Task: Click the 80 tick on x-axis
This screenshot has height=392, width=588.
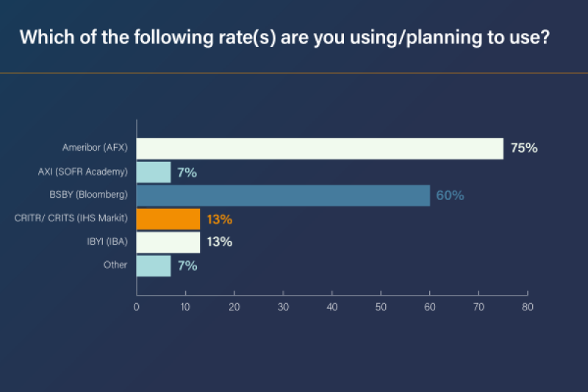Action: tap(527, 307)
